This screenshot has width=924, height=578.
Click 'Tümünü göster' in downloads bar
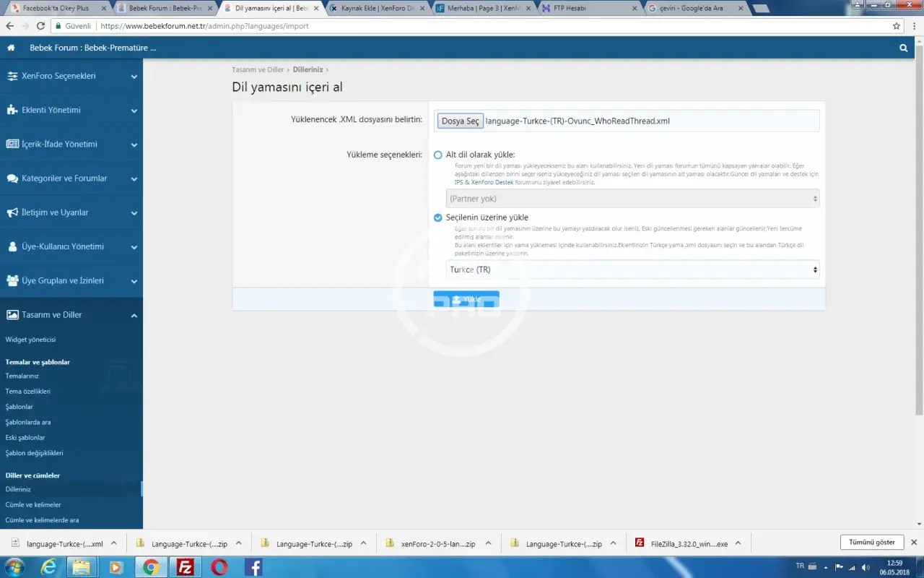(871, 542)
